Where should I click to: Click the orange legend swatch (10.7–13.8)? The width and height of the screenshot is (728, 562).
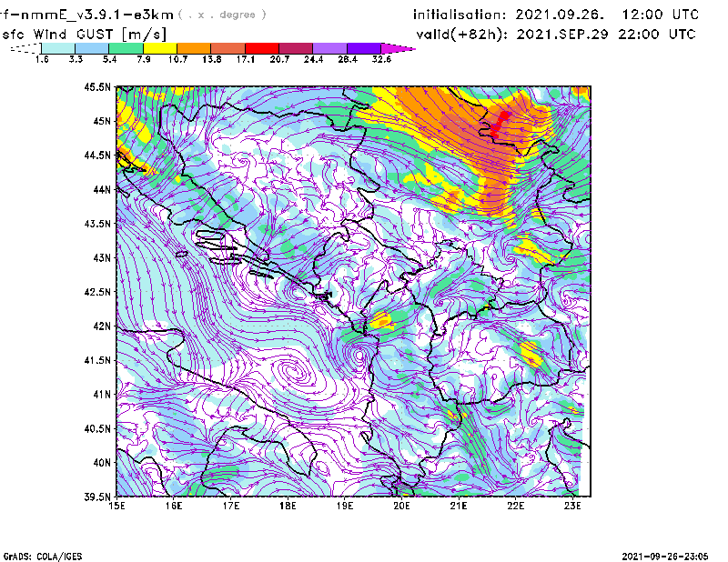pyautogui.click(x=194, y=48)
